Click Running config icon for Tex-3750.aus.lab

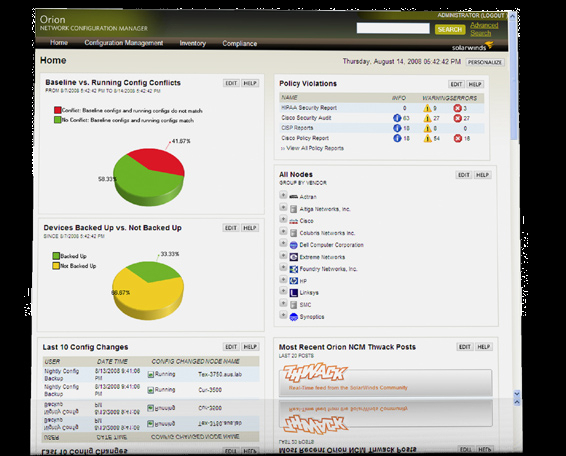click(x=151, y=374)
